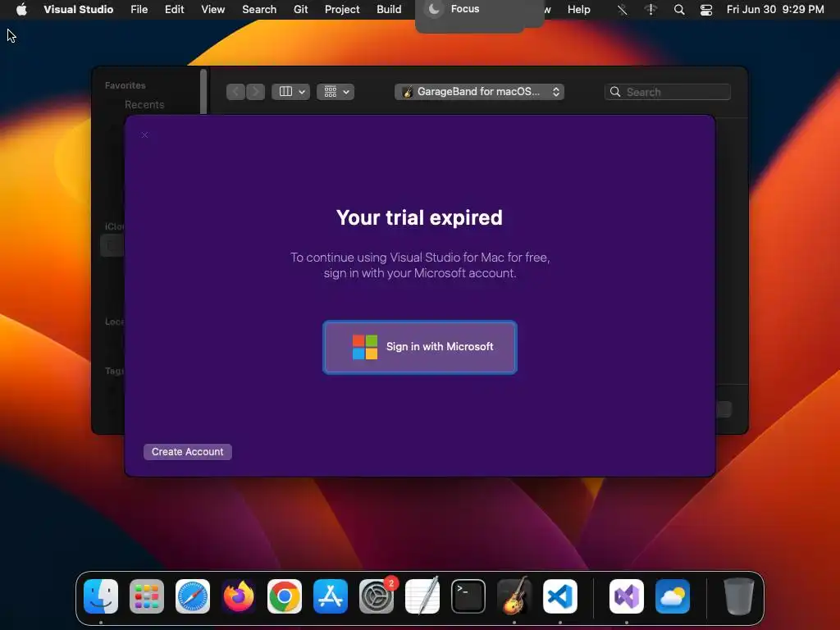Viewport: 840px width, 630px height.
Task: Open Visual Studio Code dock icon
Action: coord(560,596)
